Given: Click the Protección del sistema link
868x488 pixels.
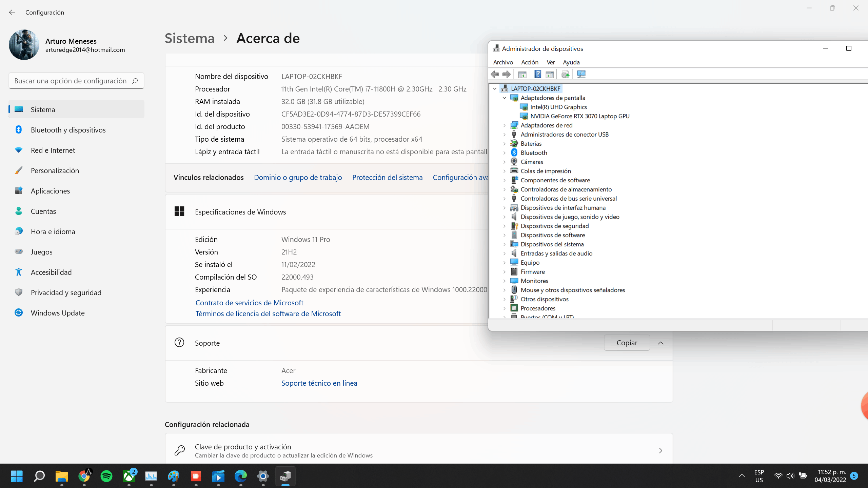Looking at the screenshot, I should click(388, 177).
